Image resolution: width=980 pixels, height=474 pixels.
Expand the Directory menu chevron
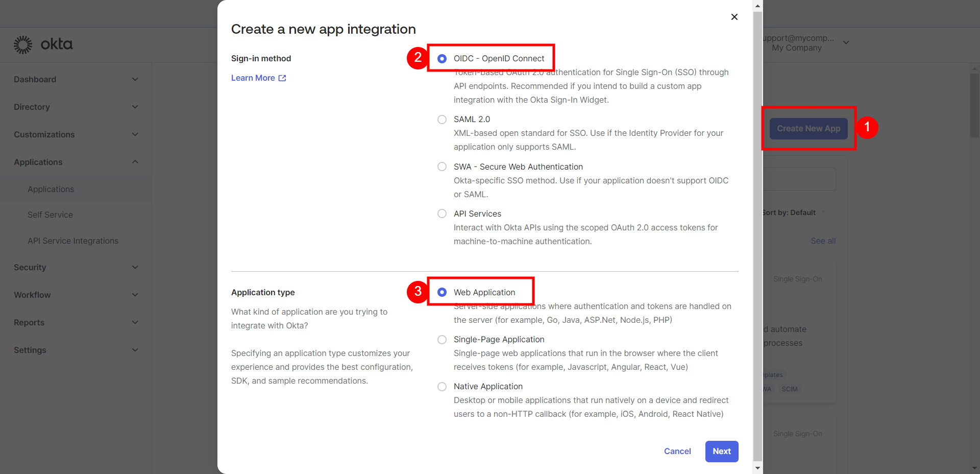(x=135, y=107)
